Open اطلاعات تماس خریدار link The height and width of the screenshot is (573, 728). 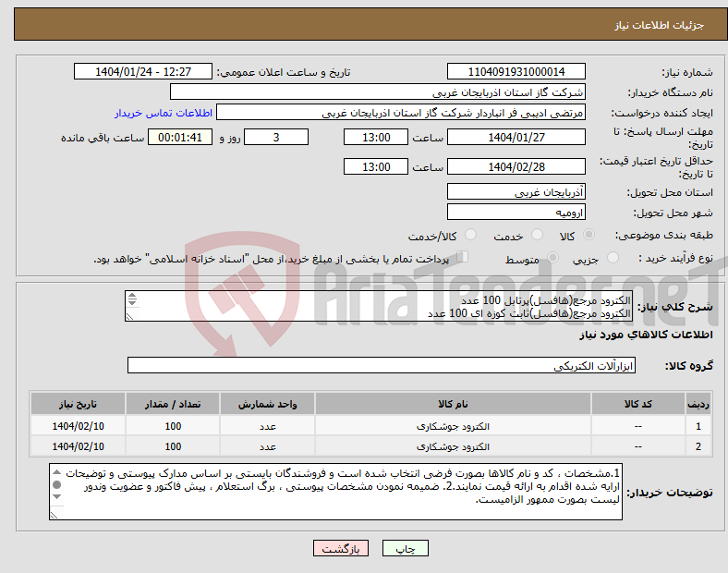coord(164,113)
